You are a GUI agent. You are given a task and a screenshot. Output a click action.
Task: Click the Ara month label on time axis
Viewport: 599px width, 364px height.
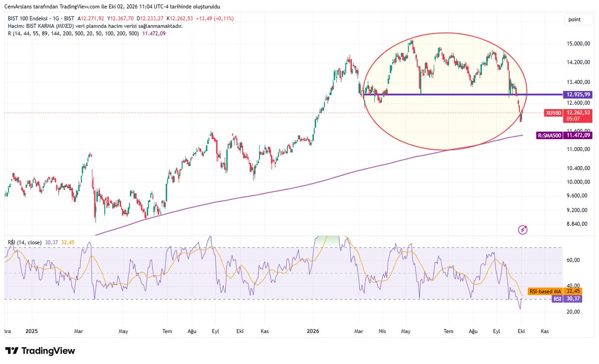[7, 331]
